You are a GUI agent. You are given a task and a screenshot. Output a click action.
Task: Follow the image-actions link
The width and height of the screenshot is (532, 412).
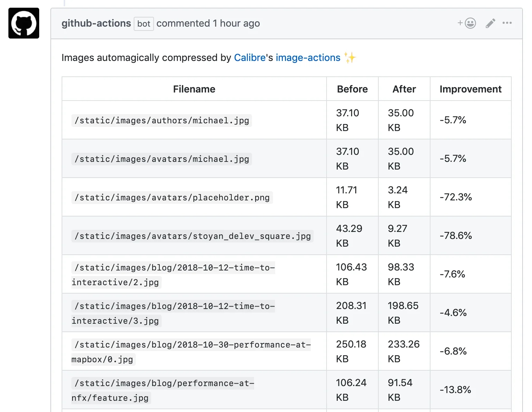click(308, 57)
